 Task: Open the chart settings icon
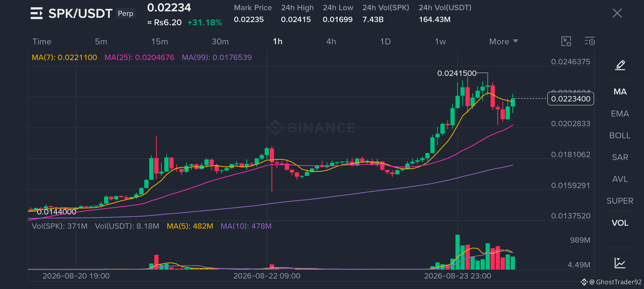tap(590, 41)
